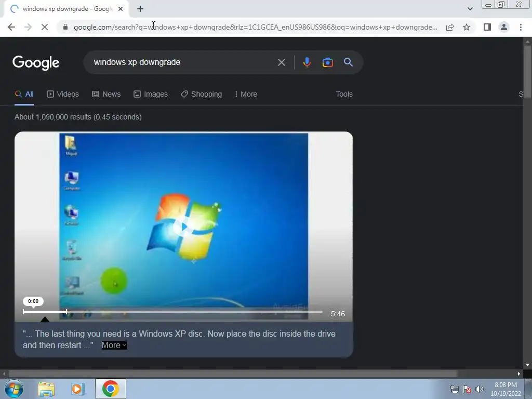Open Chrome profile menu

(x=504, y=27)
